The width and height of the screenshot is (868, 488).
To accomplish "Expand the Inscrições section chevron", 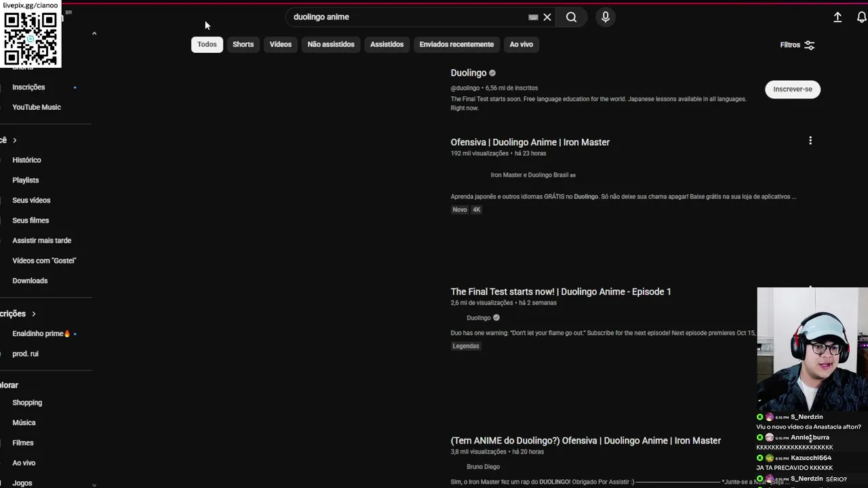I will 33,314.
